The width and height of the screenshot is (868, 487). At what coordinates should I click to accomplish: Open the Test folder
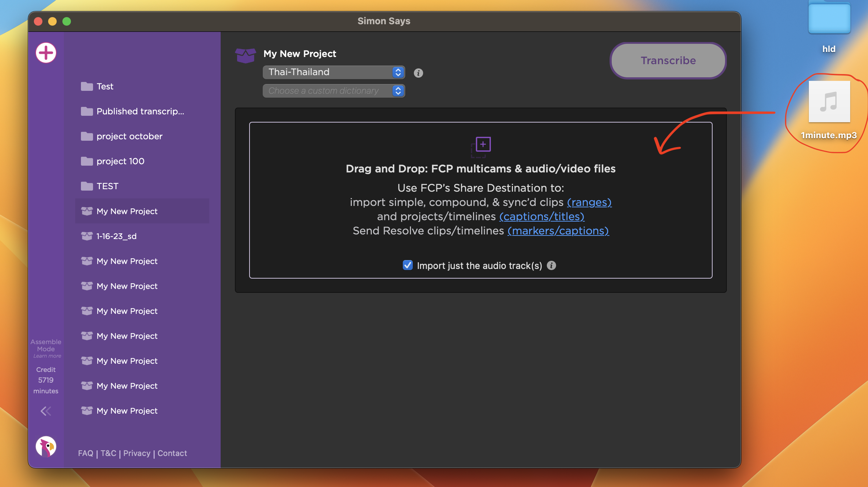click(x=142, y=86)
